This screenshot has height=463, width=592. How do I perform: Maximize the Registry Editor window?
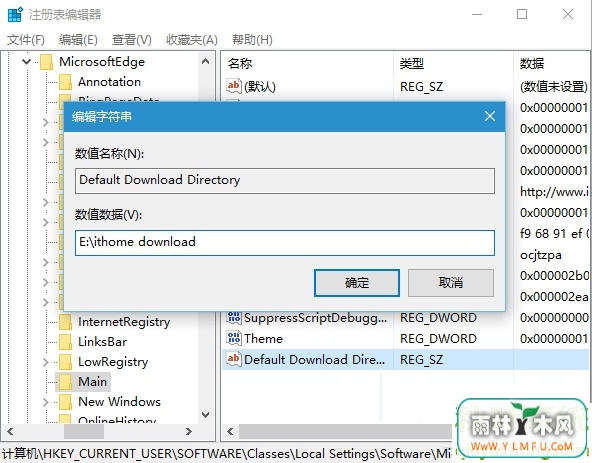tap(522, 14)
